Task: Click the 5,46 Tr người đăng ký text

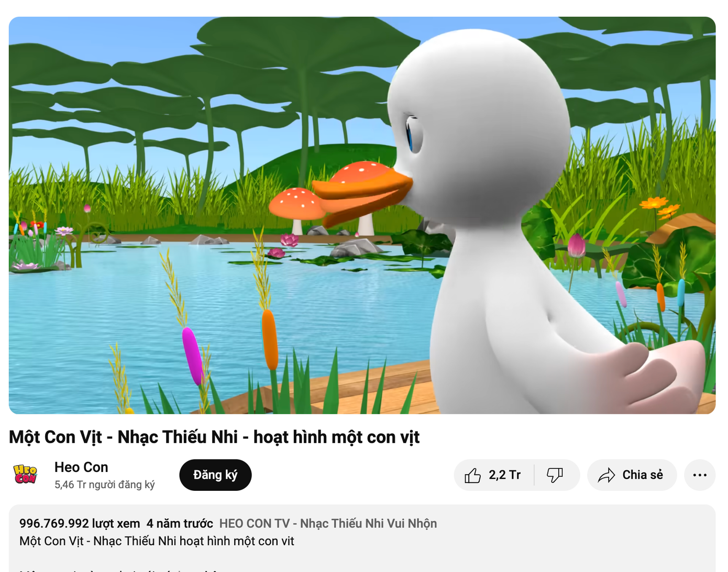Action: (105, 485)
